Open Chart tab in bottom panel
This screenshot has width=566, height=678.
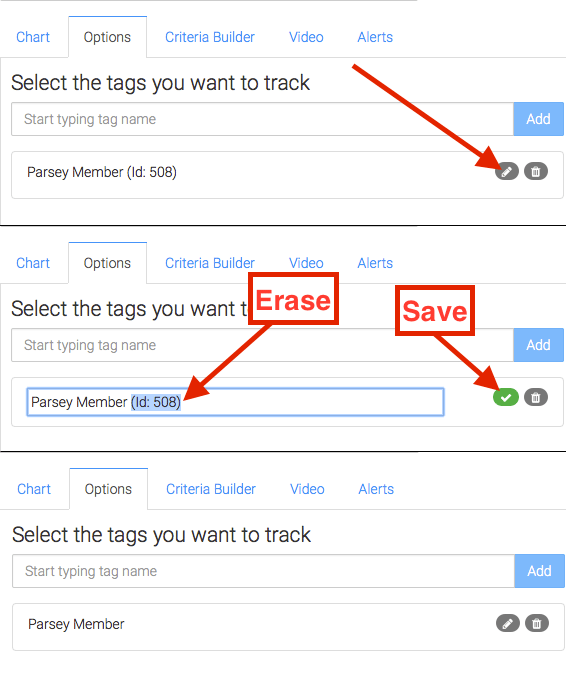coord(34,489)
